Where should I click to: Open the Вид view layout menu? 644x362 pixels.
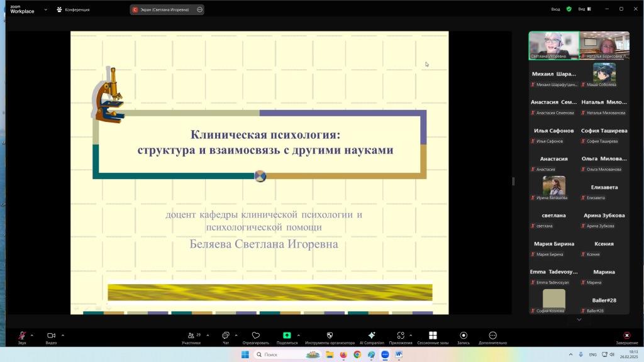pyautogui.click(x=584, y=9)
